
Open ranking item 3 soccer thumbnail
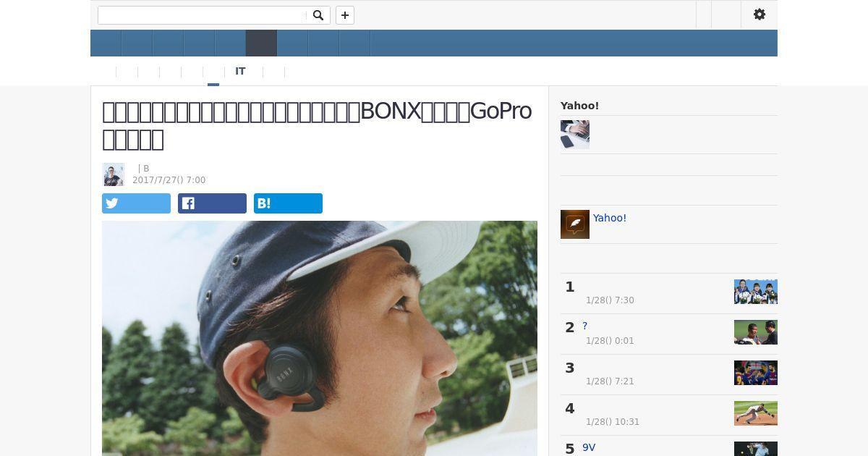point(756,373)
